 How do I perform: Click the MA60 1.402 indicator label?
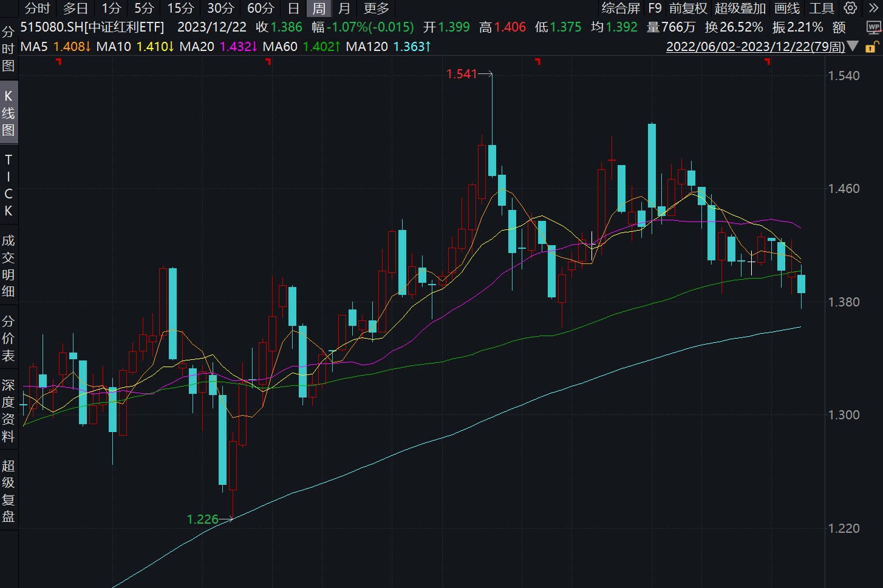pyautogui.click(x=301, y=47)
